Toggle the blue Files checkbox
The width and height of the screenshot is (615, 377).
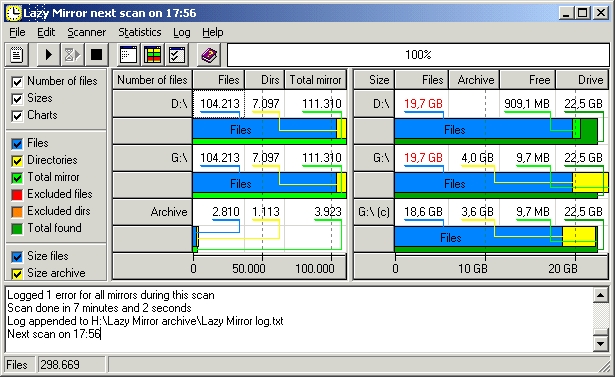[x=17, y=144]
